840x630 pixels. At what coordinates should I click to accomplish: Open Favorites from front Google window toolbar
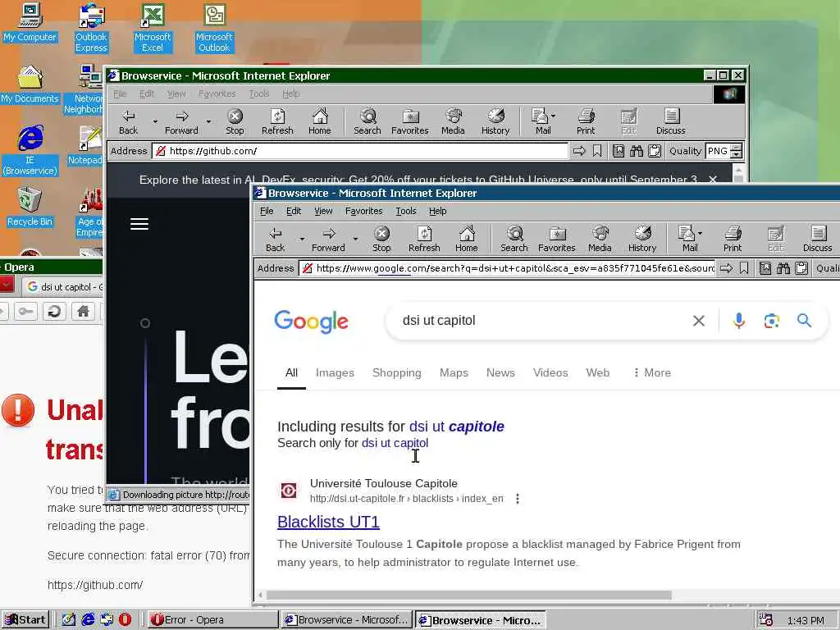pyautogui.click(x=557, y=239)
